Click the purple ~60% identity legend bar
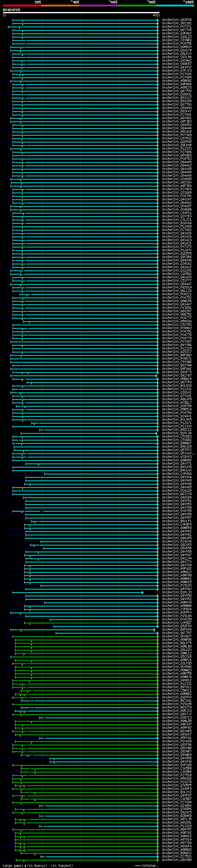This screenshot has width=197, height=868. coord(99,6)
